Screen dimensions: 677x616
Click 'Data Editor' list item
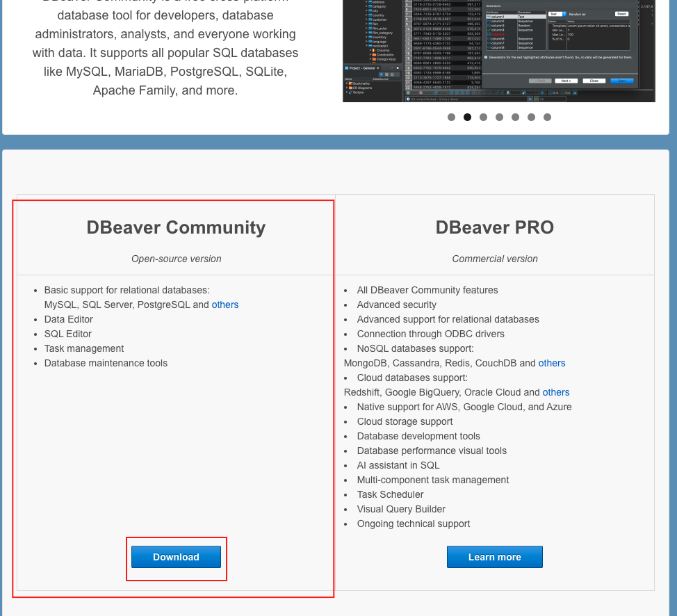pyautogui.click(x=69, y=319)
